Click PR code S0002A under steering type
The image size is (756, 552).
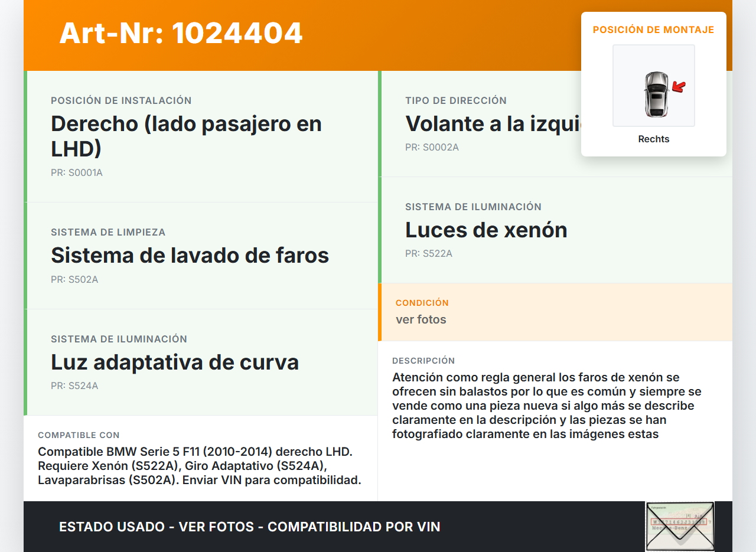pyautogui.click(x=432, y=148)
